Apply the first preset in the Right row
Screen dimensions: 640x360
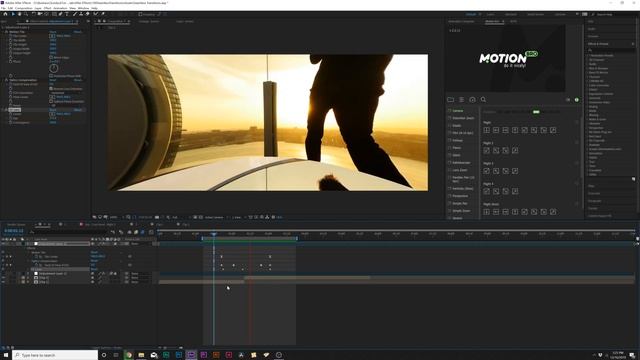487,130
